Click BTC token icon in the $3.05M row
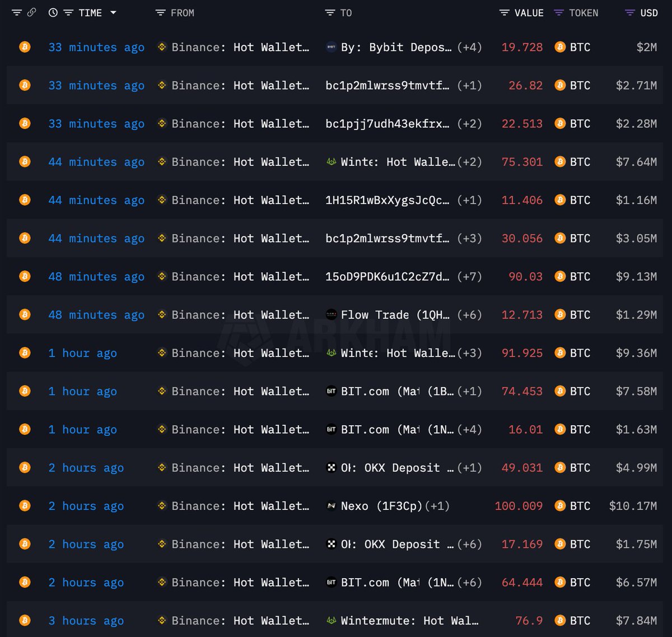This screenshot has width=672, height=637. 559,238
